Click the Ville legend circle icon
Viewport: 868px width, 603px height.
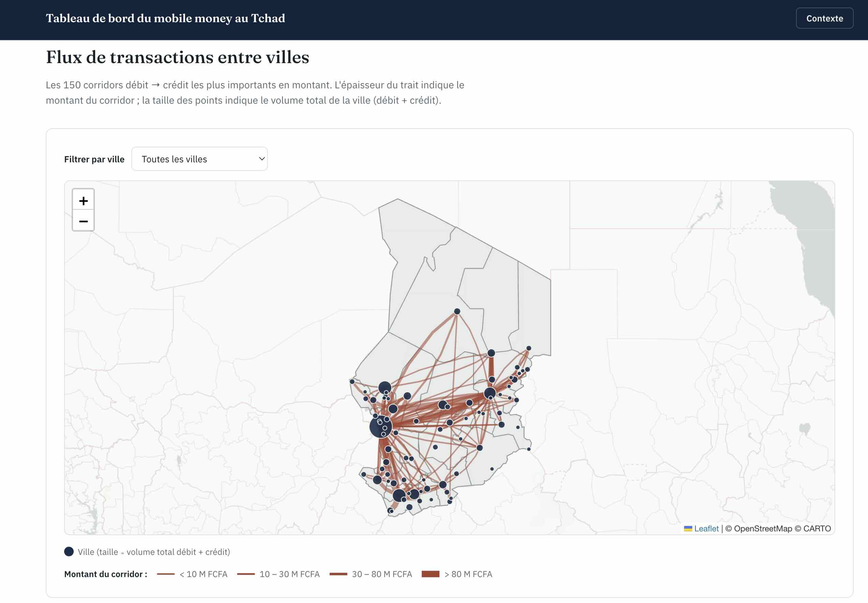69,551
